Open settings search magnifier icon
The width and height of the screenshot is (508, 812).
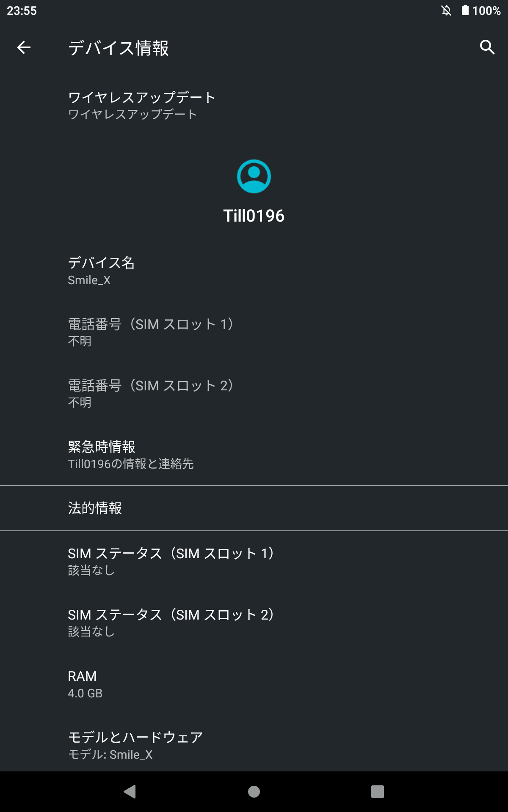click(487, 47)
